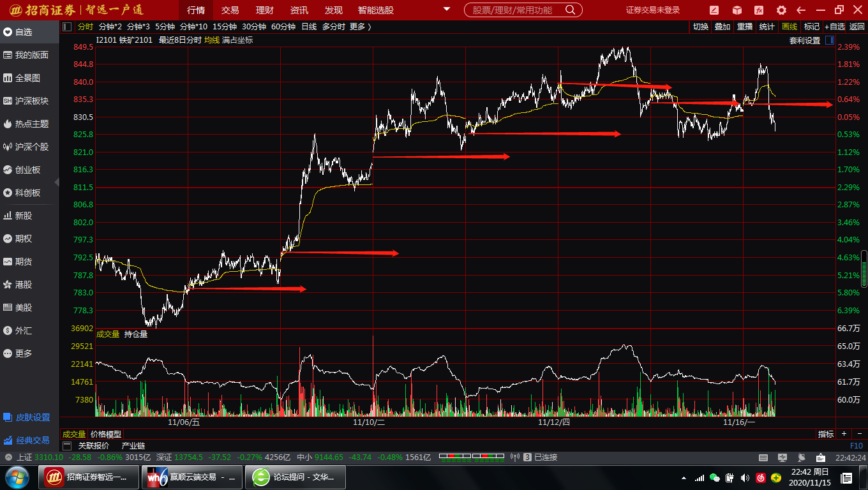Viewport: 868px width, 490px height.
Task: Open the 行情 quotes tab
Action: [196, 10]
